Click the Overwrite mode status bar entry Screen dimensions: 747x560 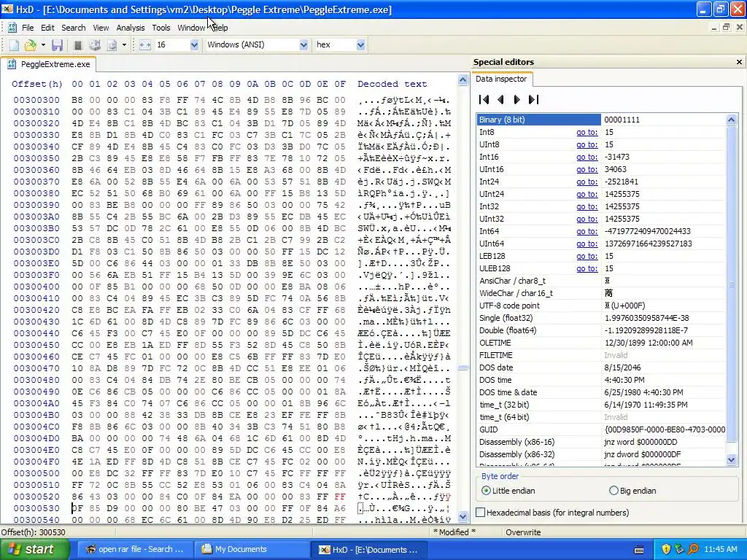pos(523,532)
